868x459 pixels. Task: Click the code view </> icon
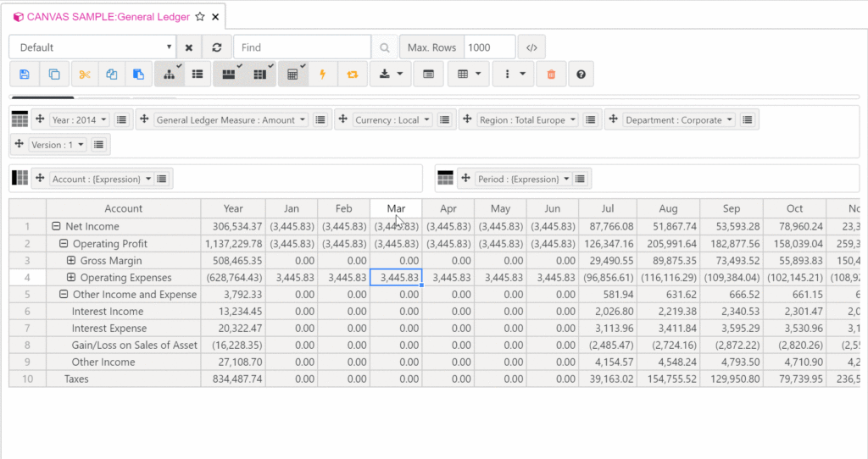[531, 47]
